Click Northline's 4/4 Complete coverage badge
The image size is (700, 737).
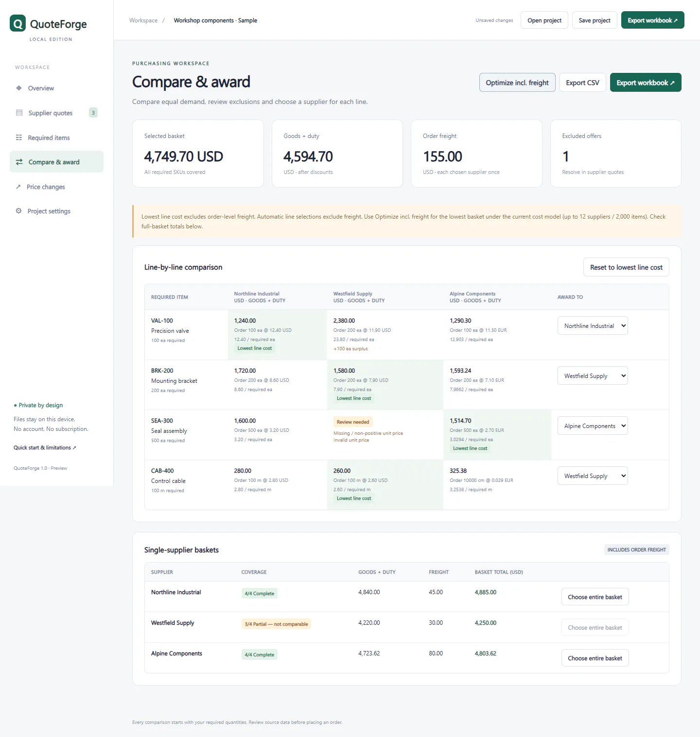(x=260, y=593)
